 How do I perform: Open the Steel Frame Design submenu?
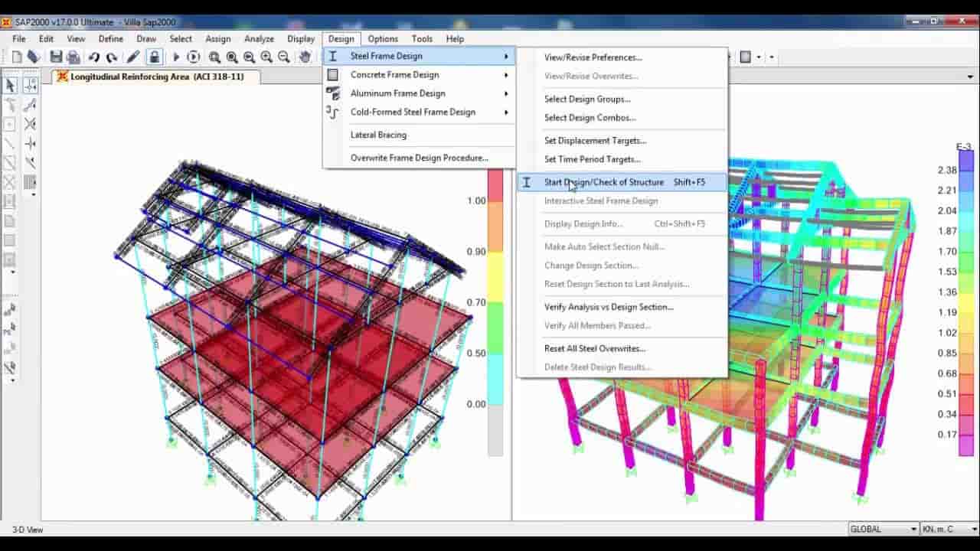[387, 56]
